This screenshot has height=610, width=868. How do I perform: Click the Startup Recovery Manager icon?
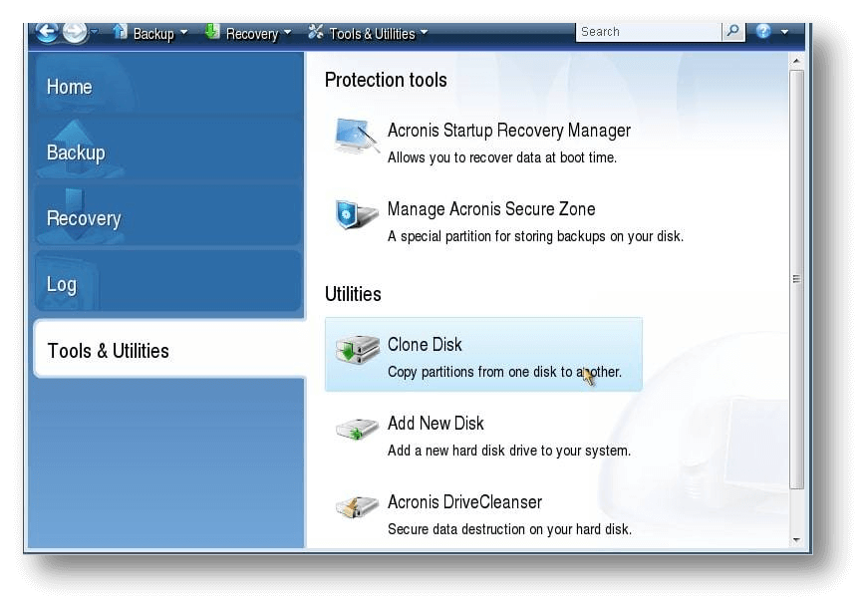pyautogui.click(x=356, y=137)
